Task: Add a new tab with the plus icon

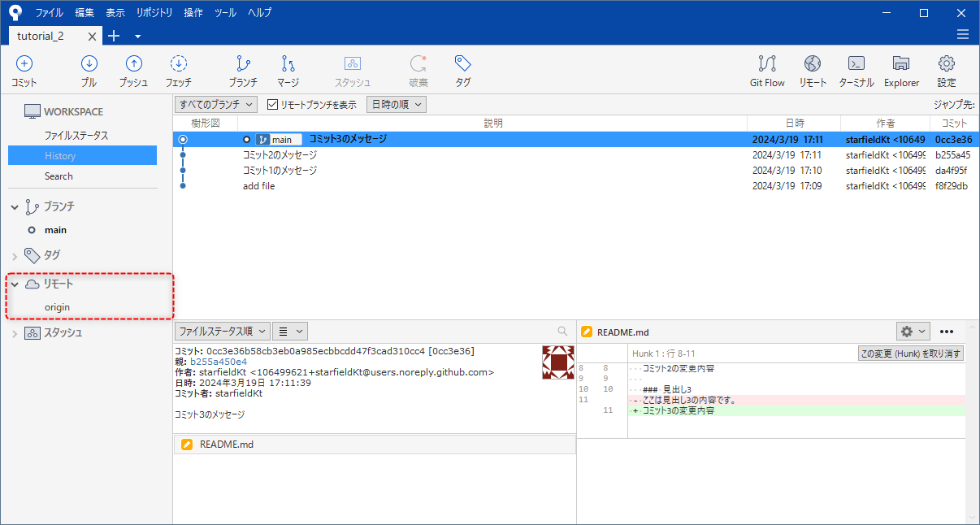Action: pos(114,36)
